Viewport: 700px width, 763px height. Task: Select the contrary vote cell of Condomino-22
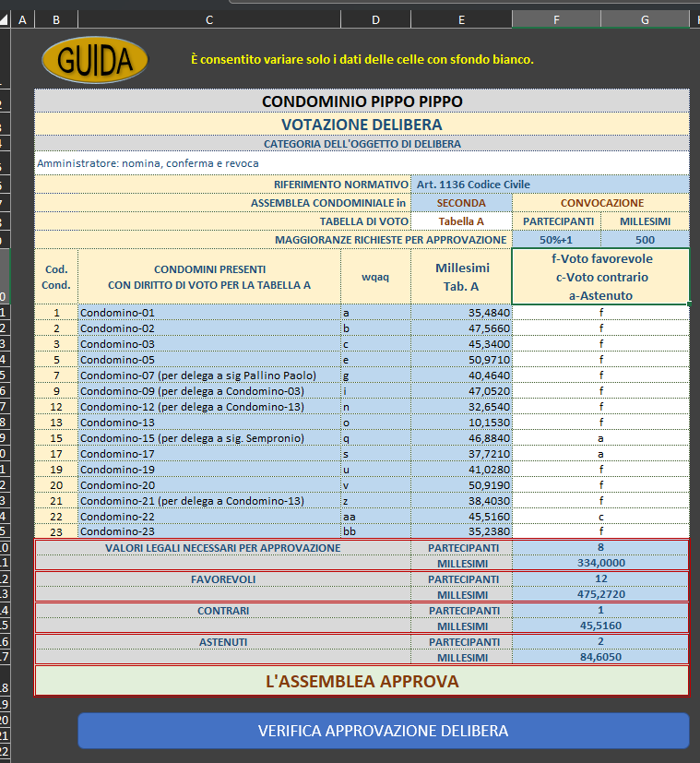point(600,517)
